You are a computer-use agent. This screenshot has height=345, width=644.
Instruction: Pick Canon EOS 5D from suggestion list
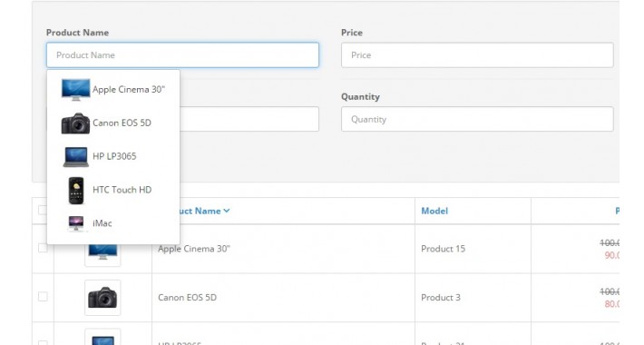pyautogui.click(x=113, y=123)
